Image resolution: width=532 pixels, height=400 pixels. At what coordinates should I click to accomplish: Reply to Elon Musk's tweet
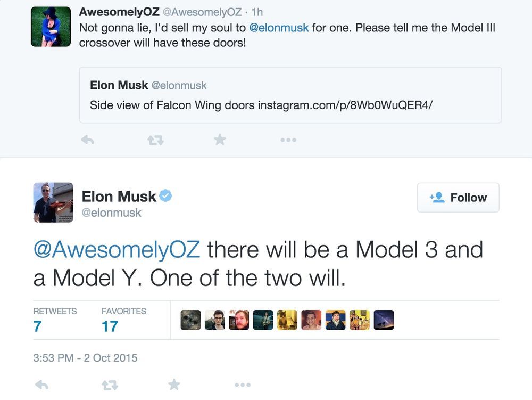coord(41,385)
